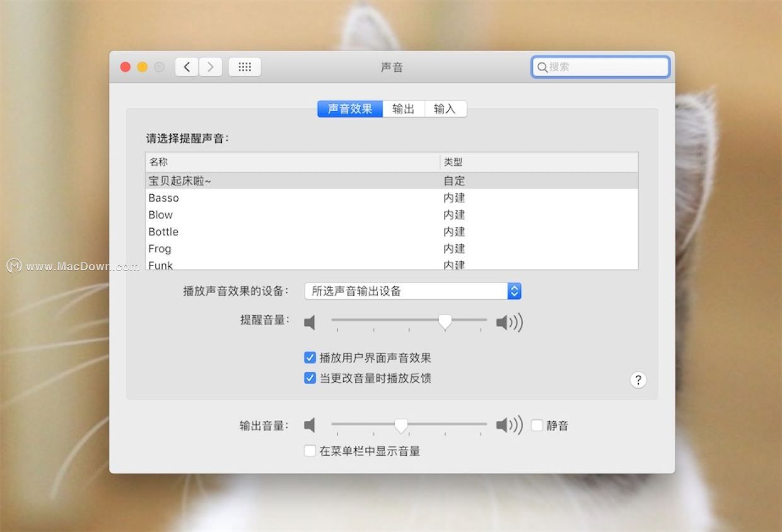
Task: Sort by the 名称 column header
Action: point(293,162)
